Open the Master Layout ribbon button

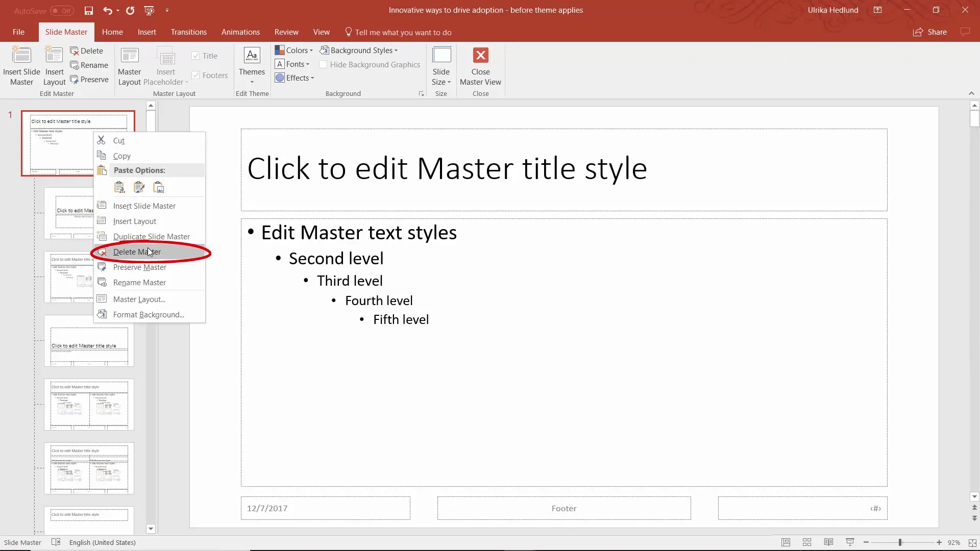[129, 66]
